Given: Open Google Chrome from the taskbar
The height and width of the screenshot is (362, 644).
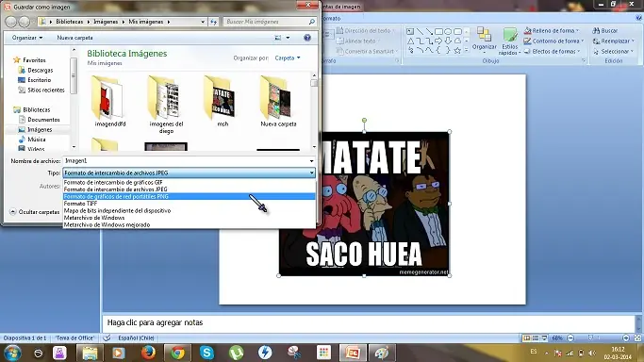Looking at the screenshot, I should coord(177,353).
